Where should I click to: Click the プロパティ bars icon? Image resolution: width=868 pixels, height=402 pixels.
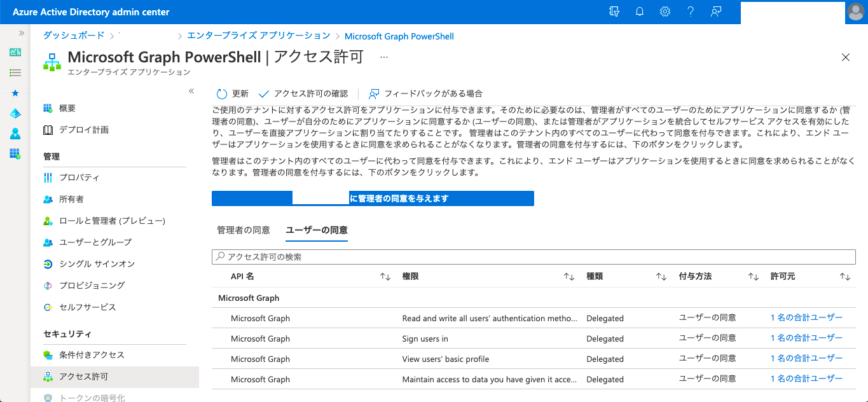[x=48, y=177]
